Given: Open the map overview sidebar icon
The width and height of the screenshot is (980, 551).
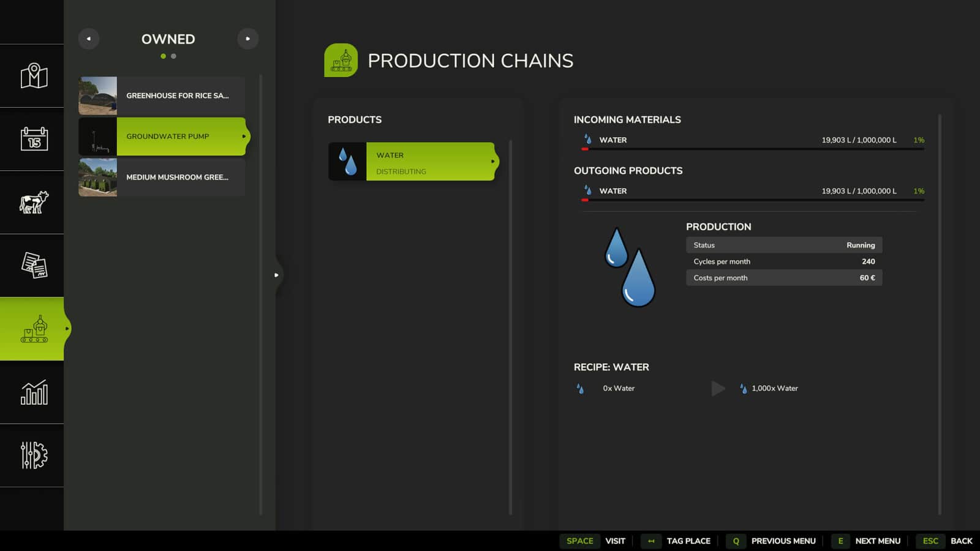Looking at the screenshot, I should click(34, 76).
